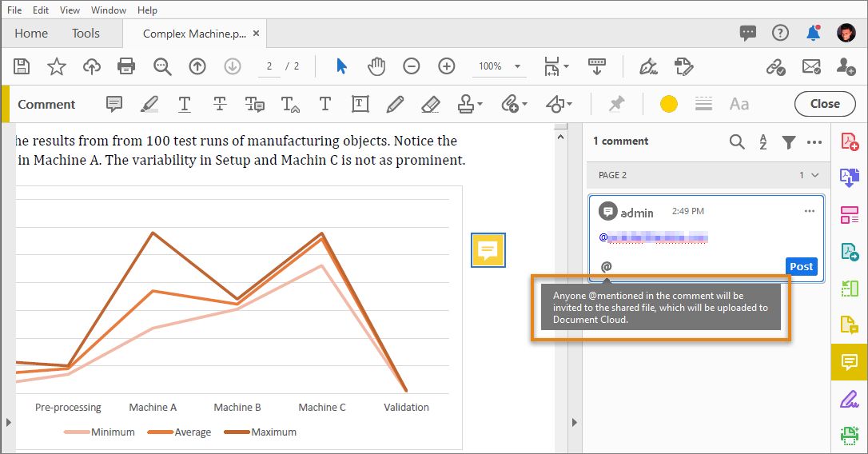Edit the page number field
The image size is (868, 454).
[269, 66]
